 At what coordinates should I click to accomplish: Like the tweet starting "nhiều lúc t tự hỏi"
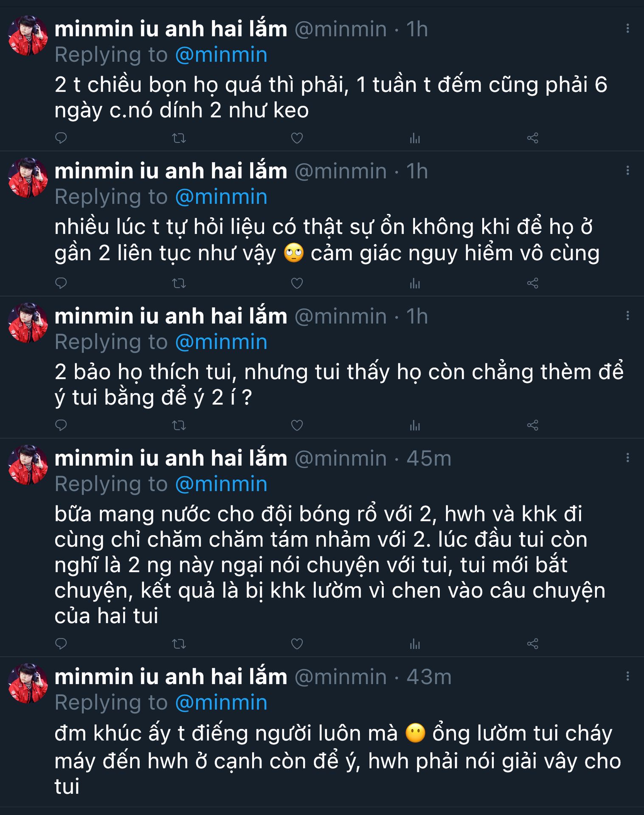(297, 283)
